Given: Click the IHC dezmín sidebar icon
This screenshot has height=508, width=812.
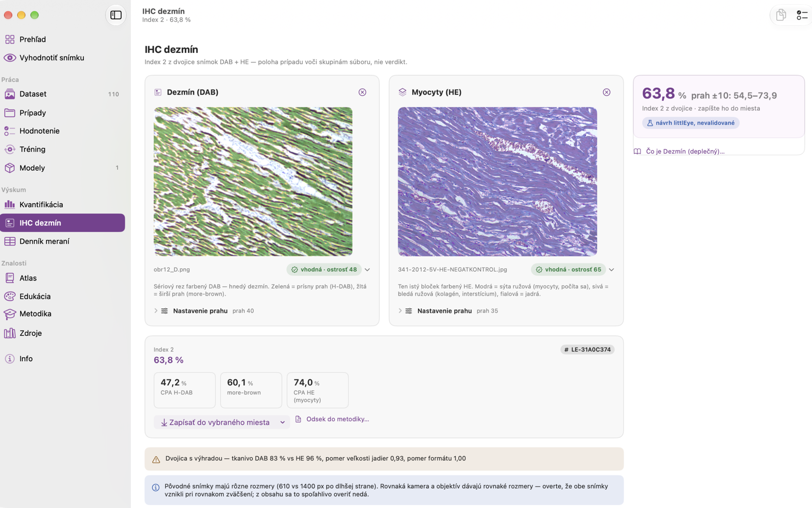Looking at the screenshot, I should (10, 223).
